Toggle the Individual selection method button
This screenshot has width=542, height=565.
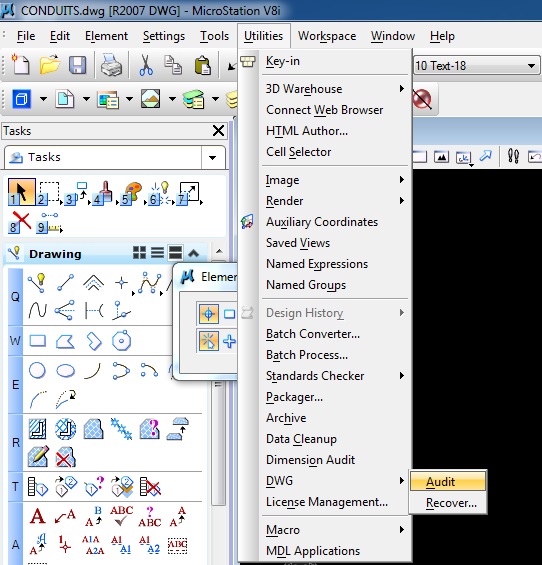[208, 313]
